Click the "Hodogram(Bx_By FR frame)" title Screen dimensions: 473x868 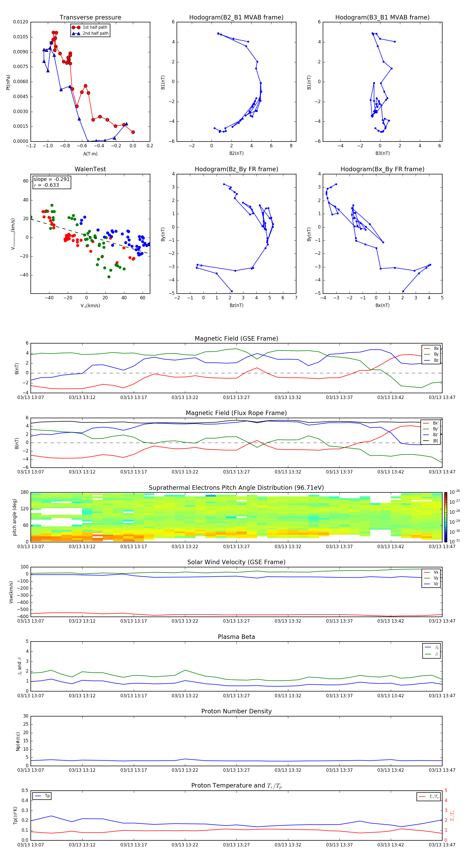click(382, 169)
